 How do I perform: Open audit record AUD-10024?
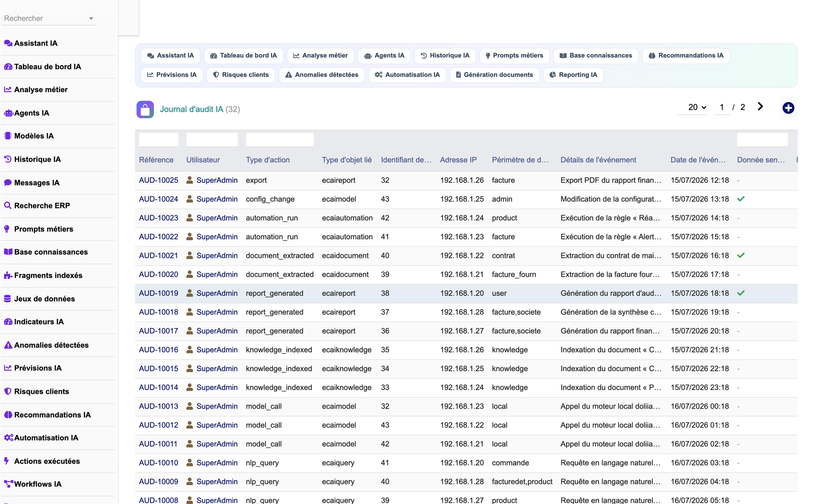pyautogui.click(x=158, y=199)
